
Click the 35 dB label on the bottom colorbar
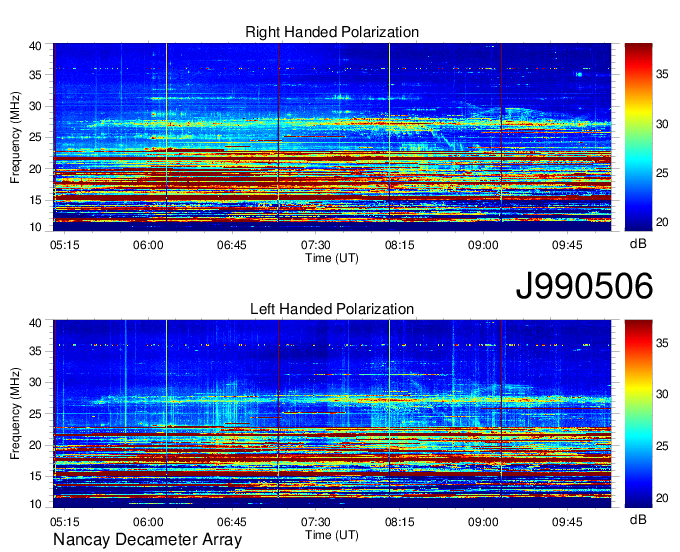(x=662, y=343)
